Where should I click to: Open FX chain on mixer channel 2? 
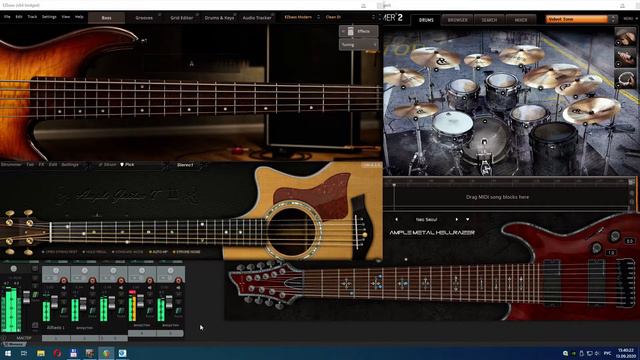93,311
